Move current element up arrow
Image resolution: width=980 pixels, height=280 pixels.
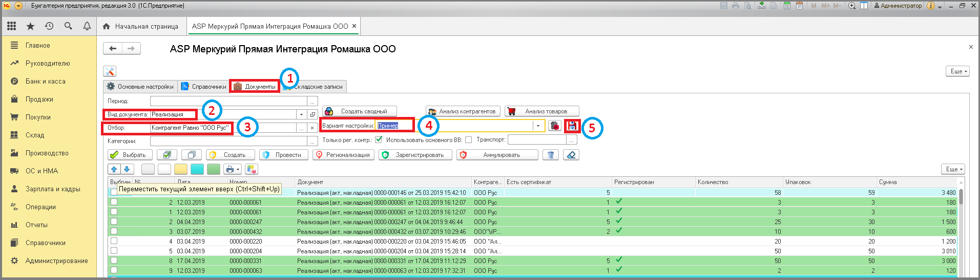tap(114, 169)
